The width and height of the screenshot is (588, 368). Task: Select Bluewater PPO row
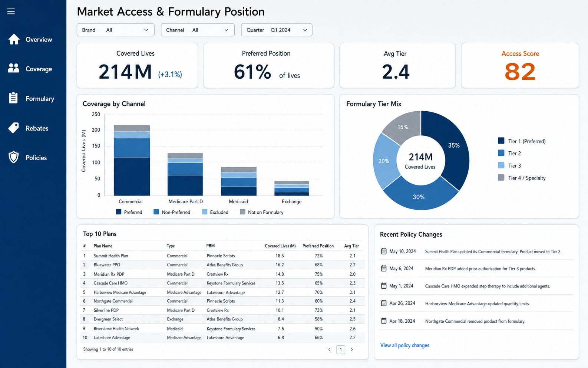[222, 265]
